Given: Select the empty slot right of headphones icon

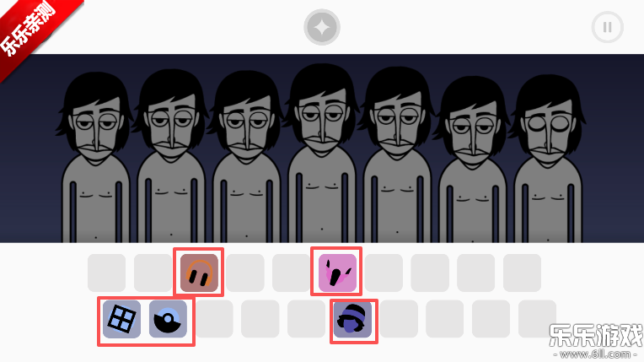Looking at the screenshot, I should 245,273.
